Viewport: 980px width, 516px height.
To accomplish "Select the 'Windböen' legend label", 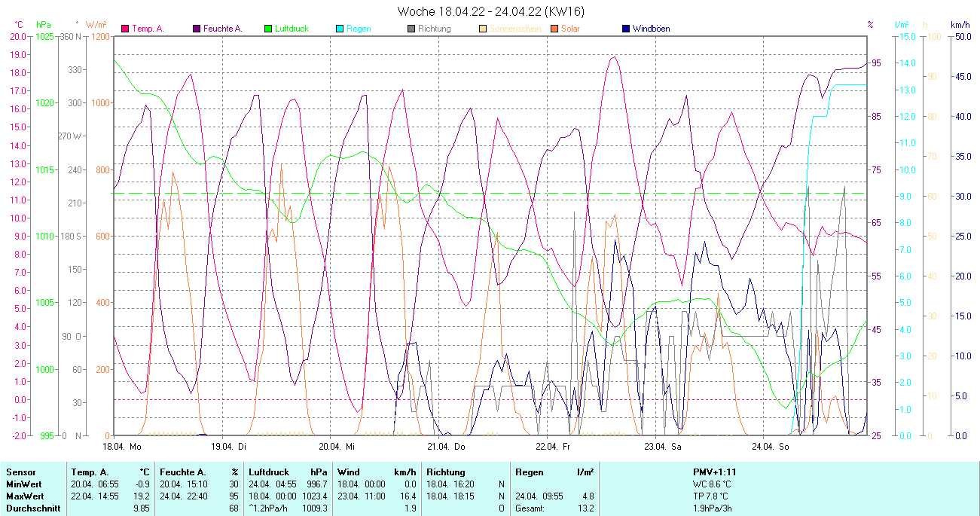I will point(651,29).
